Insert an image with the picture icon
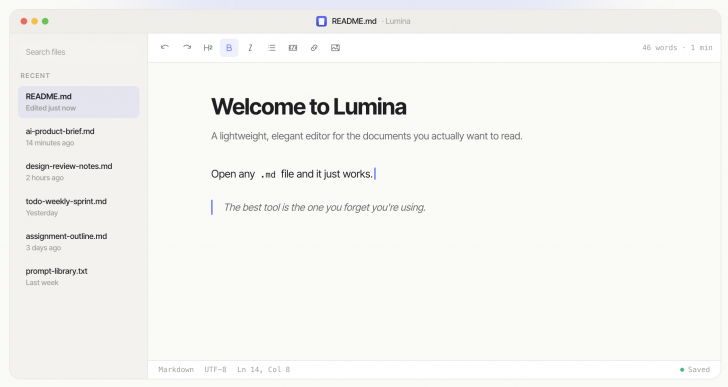Image resolution: width=728 pixels, height=387 pixels. [x=335, y=47]
